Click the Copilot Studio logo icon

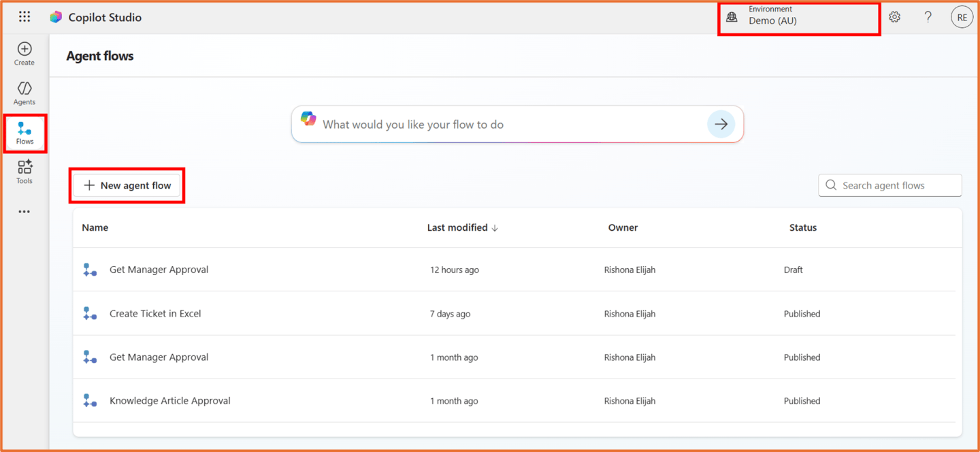(56, 17)
